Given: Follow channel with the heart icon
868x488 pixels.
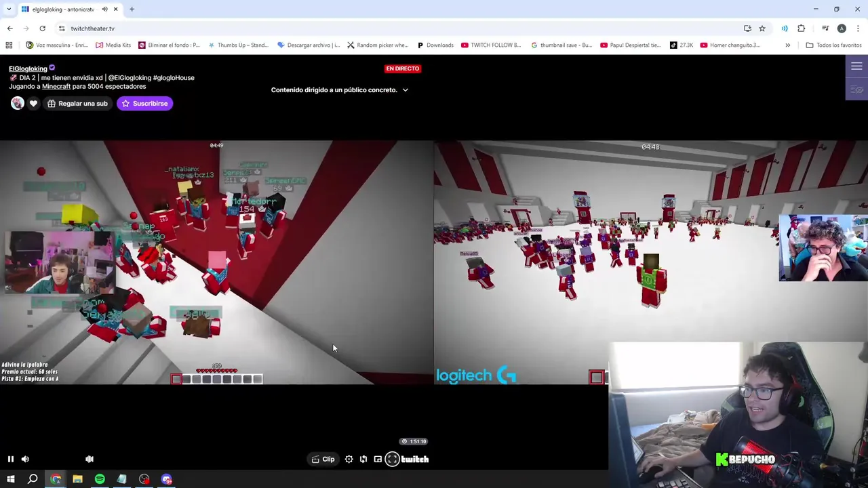Looking at the screenshot, I should 33,104.
